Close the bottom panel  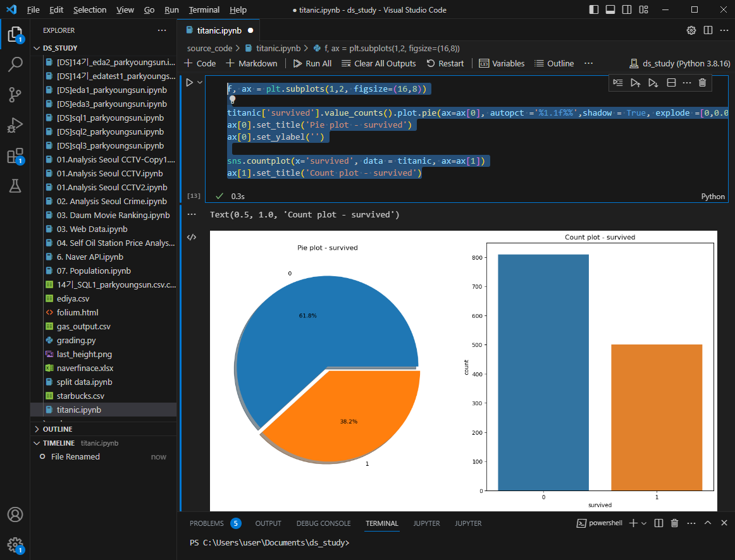tap(724, 523)
